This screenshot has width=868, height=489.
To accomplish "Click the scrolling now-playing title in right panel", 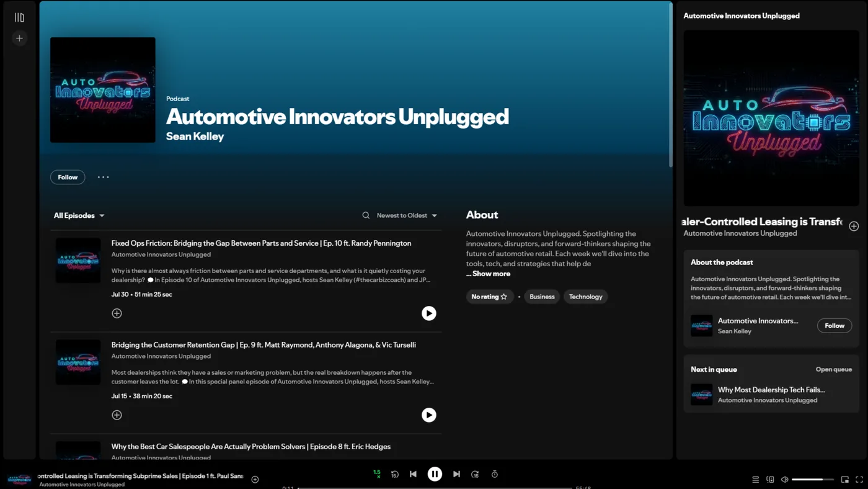I will (763, 222).
